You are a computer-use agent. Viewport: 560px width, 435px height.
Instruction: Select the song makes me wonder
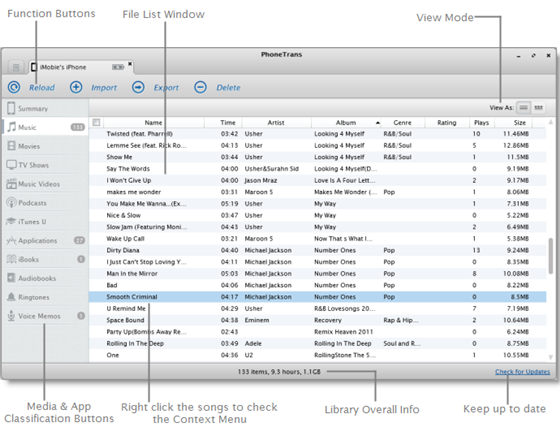pyautogui.click(x=318, y=192)
